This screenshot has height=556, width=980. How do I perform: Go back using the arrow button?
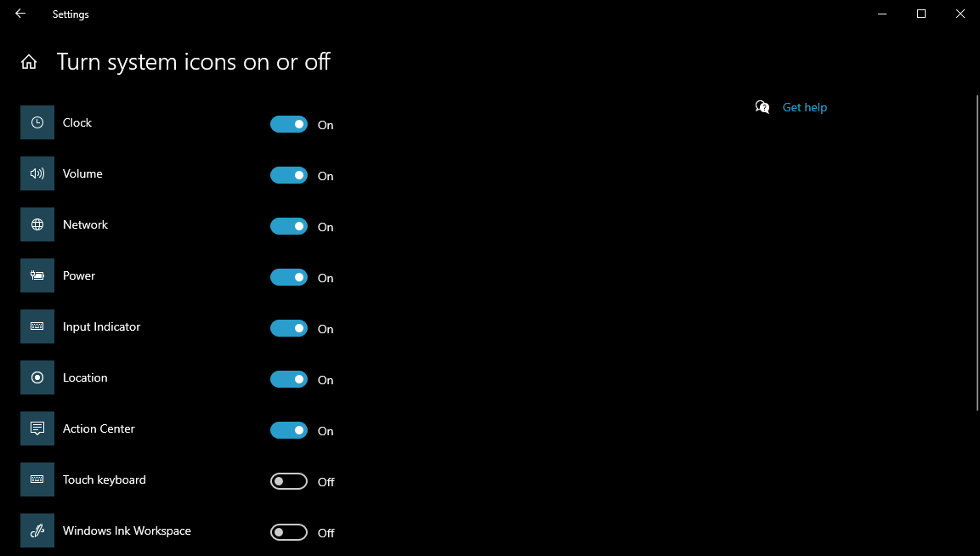click(x=20, y=14)
